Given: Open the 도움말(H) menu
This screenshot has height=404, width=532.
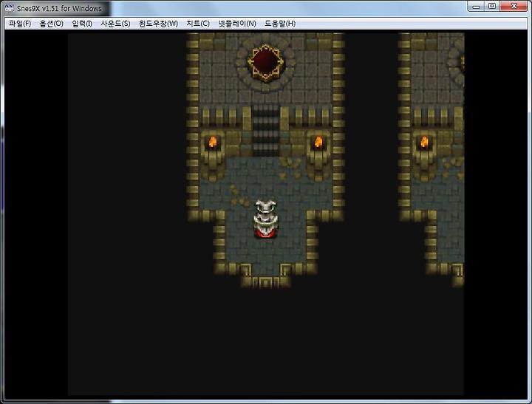Looking at the screenshot, I should pyautogui.click(x=280, y=24).
